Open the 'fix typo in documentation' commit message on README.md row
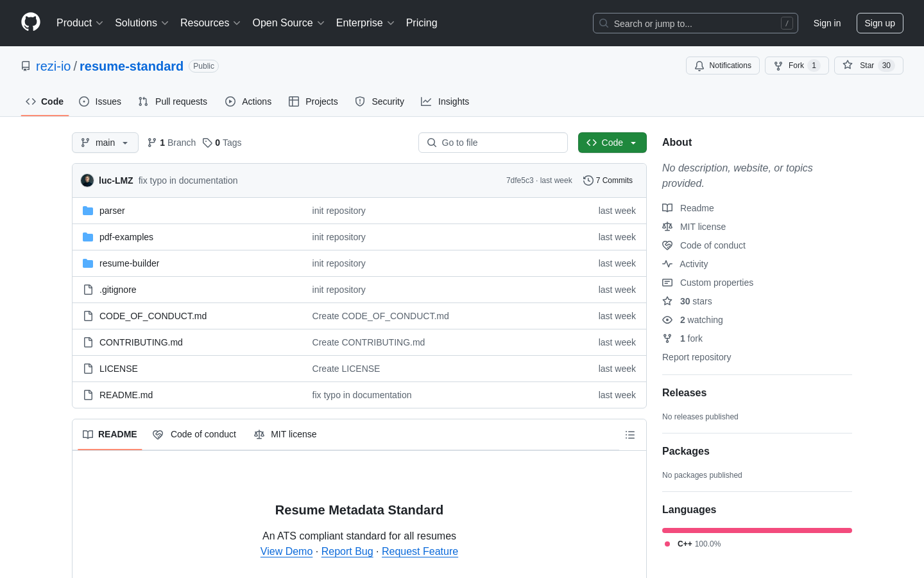The height and width of the screenshot is (578, 924). click(362, 395)
